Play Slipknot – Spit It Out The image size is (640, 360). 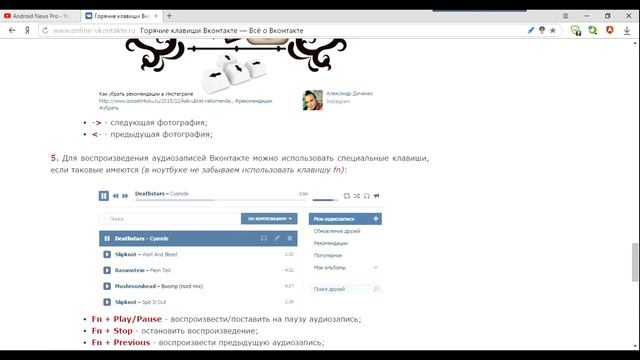click(107, 302)
